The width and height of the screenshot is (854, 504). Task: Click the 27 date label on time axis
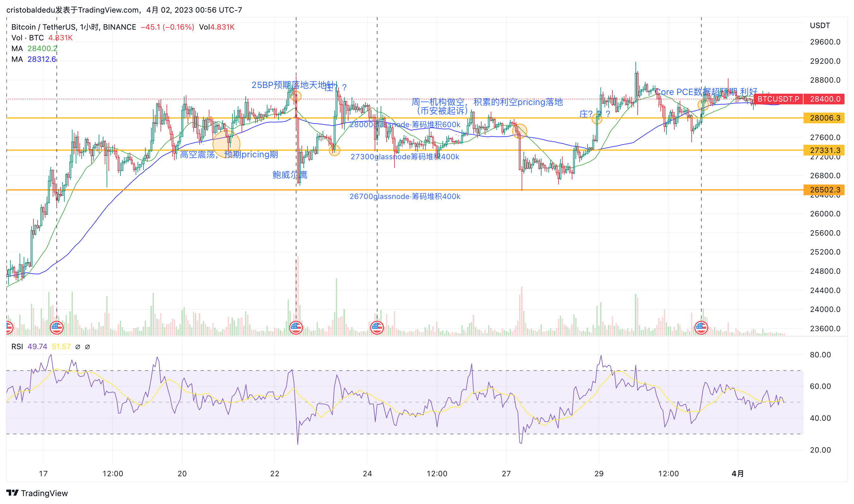[506, 473]
